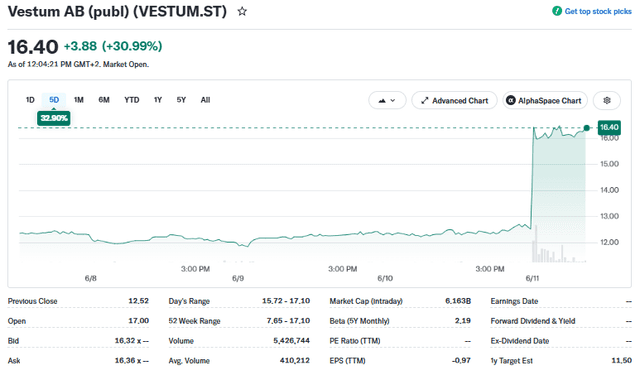640x370 pixels.
Task: Click the Open value 17.00
Action: click(138, 321)
